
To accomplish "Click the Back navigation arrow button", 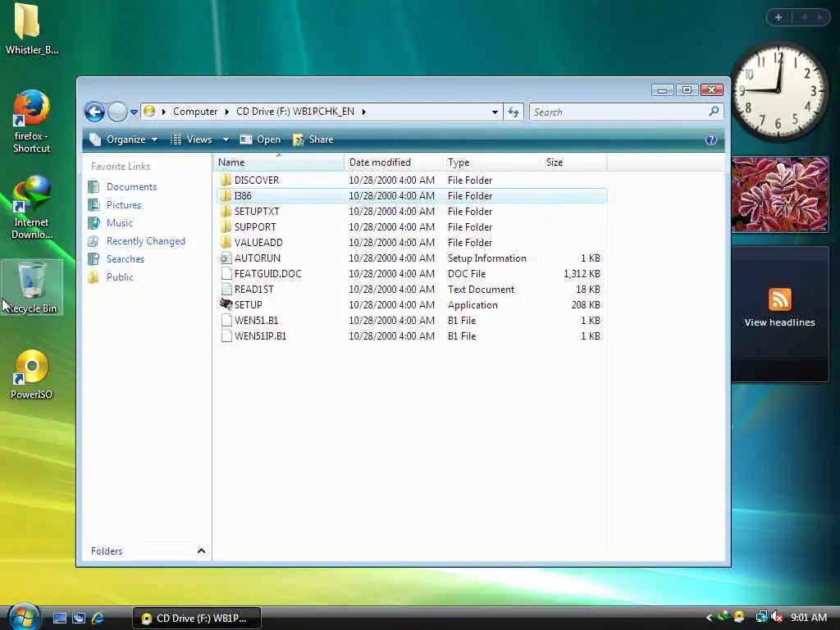I will tap(95, 112).
